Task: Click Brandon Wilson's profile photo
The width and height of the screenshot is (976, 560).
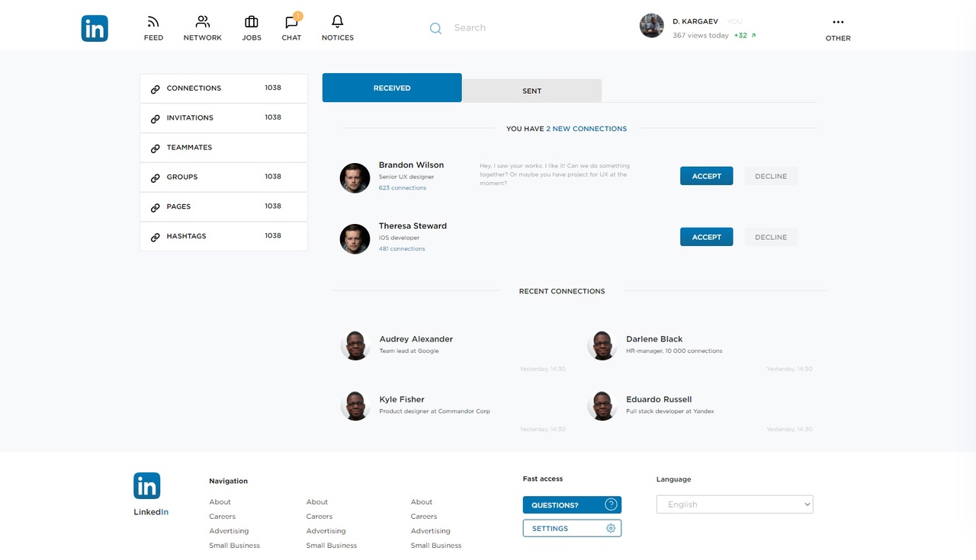Action: [x=355, y=178]
